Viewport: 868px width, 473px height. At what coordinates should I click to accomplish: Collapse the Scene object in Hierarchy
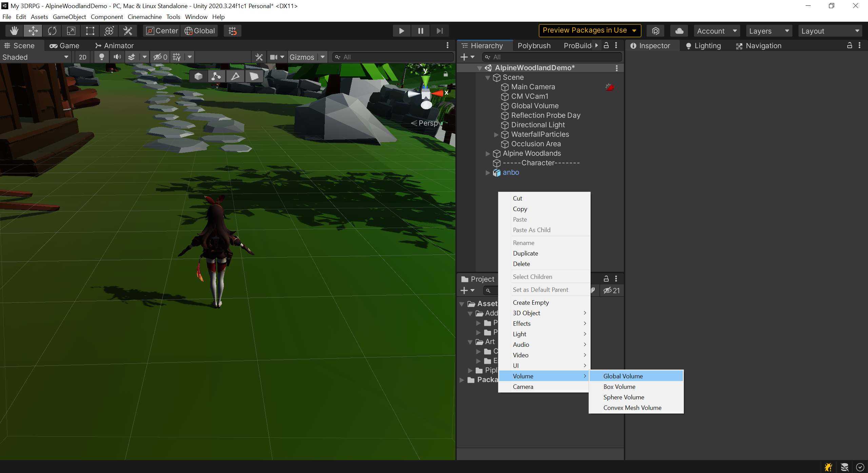(488, 78)
